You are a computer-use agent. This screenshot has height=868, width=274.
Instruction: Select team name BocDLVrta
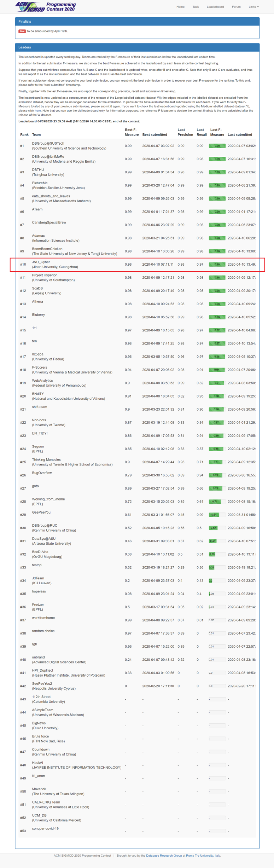(x=40, y=552)
